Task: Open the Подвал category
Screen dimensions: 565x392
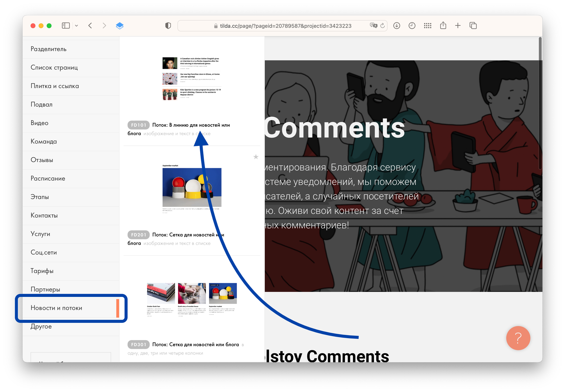Action: (x=71, y=105)
